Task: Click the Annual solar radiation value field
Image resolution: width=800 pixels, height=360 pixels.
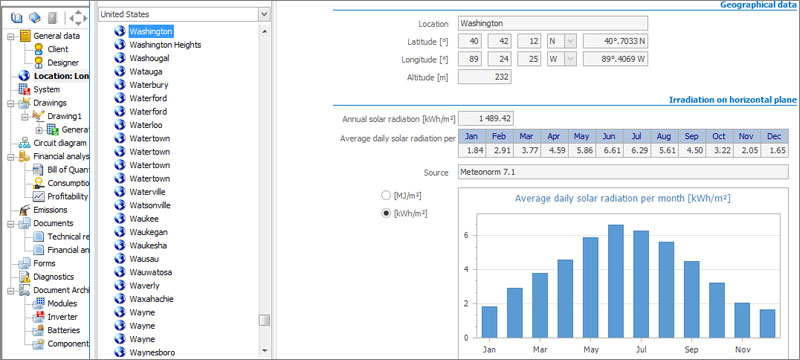Action: point(486,119)
